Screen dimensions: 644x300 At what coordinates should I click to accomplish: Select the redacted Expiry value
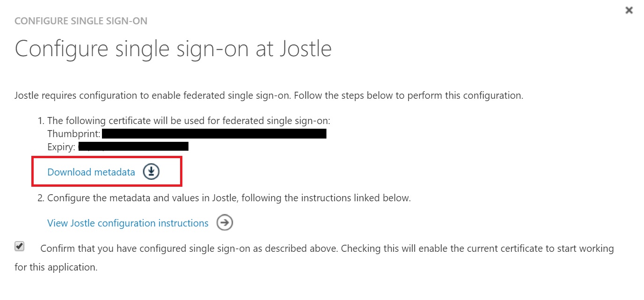[x=133, y=146]
